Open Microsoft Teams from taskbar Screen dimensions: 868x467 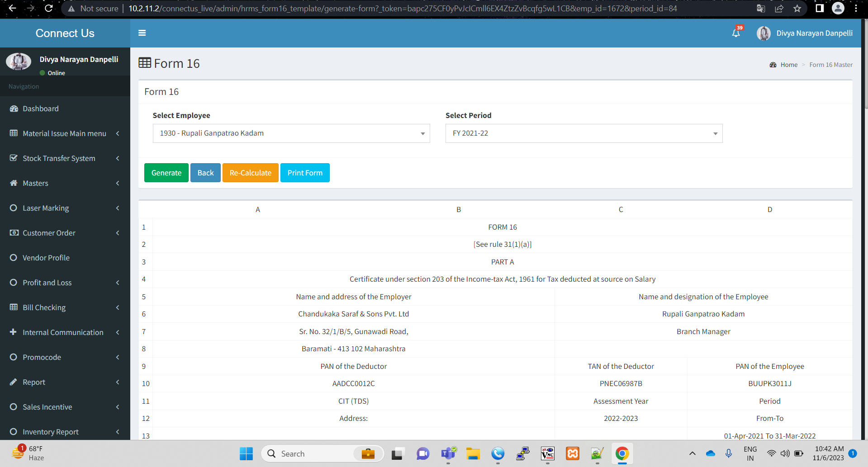448,453
